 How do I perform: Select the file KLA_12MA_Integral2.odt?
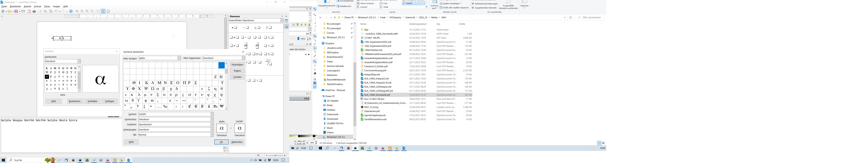tap(376, 79)
